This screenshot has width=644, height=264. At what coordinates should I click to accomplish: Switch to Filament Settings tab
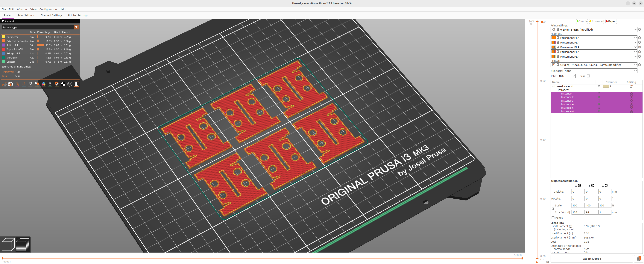51,15
